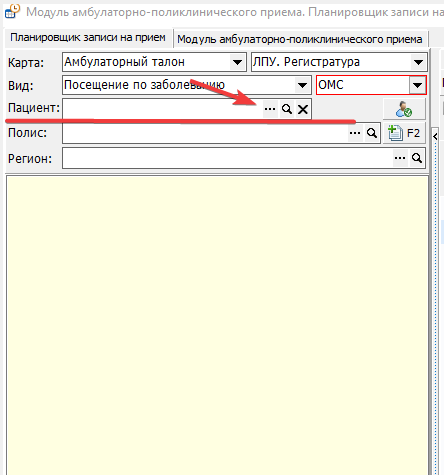Click the patient verification person icon button
This screenshot has width=444, height=475.
coord(404,109)
